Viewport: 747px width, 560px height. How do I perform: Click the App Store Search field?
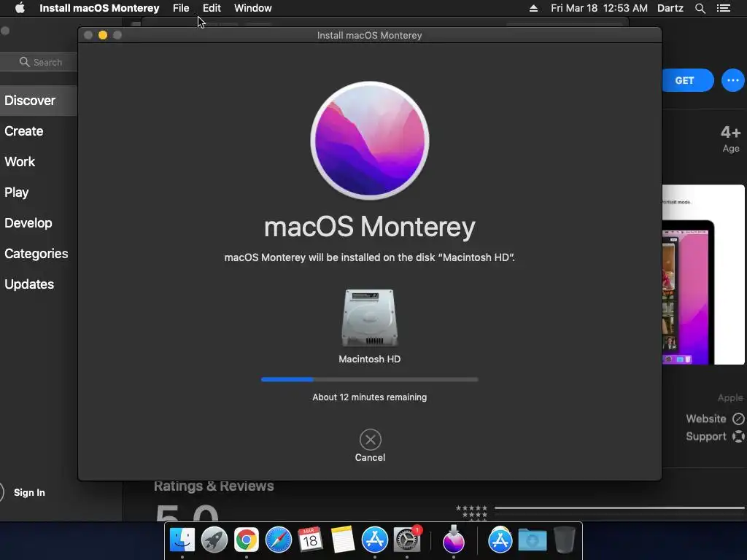(39, 62)
